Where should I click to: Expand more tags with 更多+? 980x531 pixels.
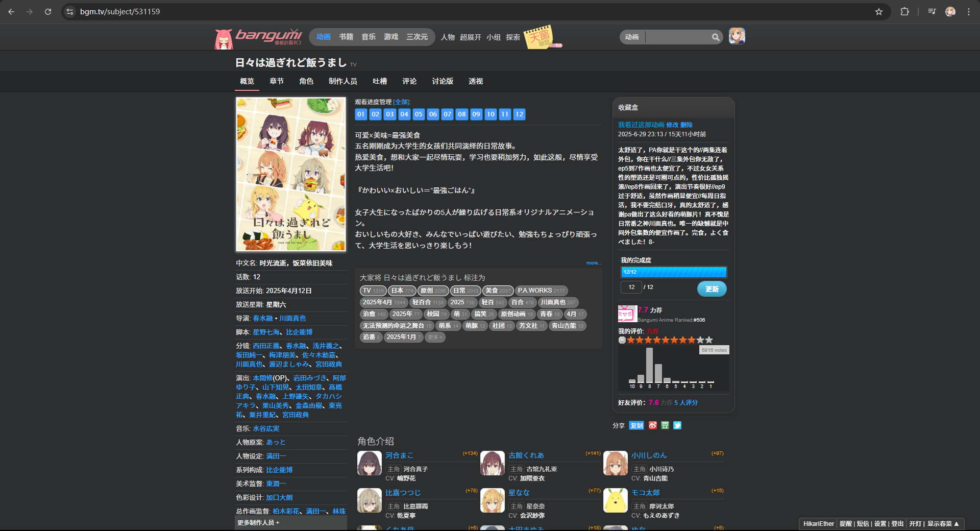point(435,337)
